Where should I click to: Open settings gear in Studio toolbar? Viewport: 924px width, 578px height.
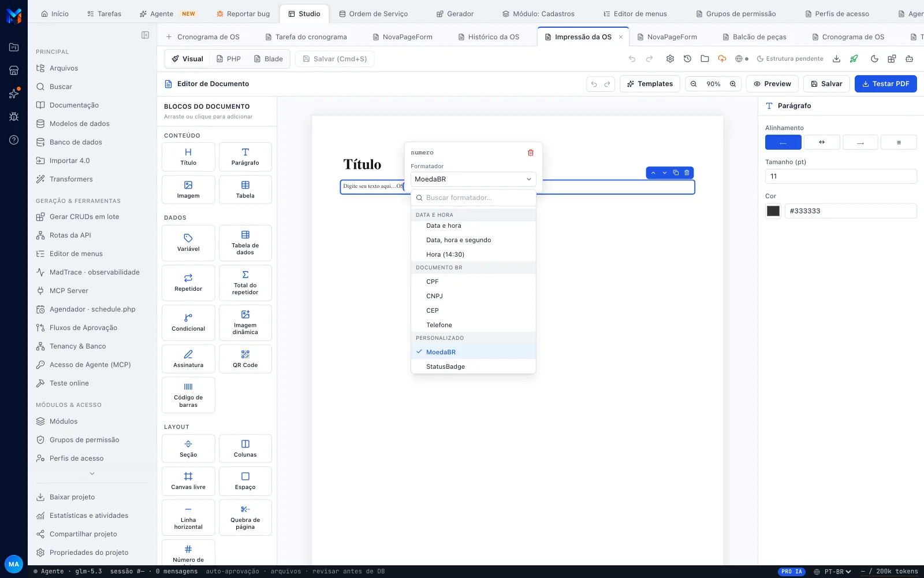(x=670, y=59)
